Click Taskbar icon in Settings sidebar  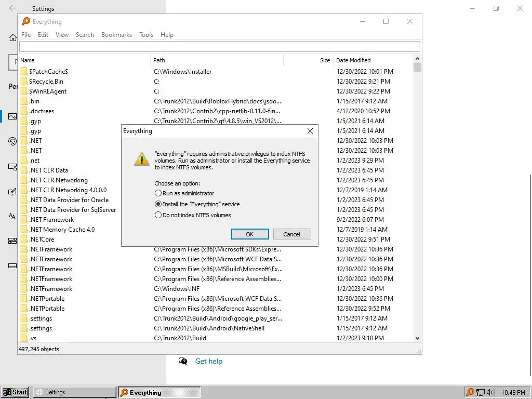(12, 265)
